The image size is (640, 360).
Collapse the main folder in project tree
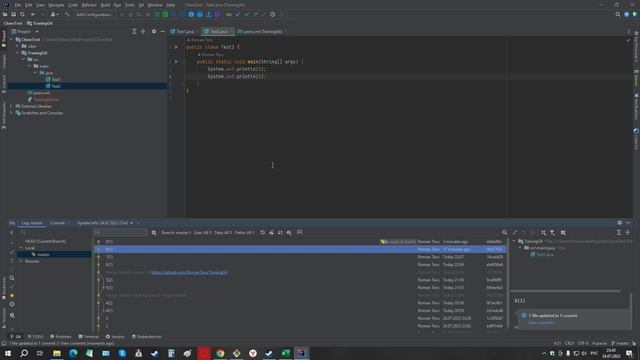29,66
